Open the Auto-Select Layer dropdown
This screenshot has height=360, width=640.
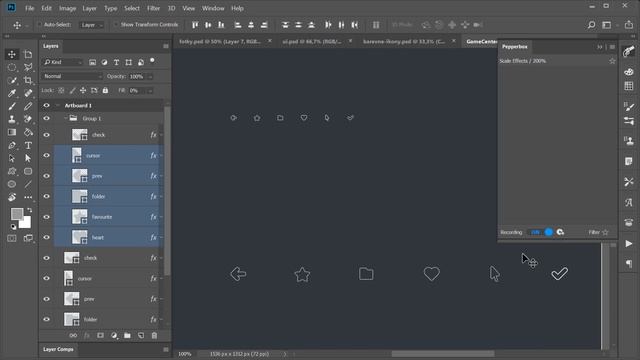coord(91,25)
